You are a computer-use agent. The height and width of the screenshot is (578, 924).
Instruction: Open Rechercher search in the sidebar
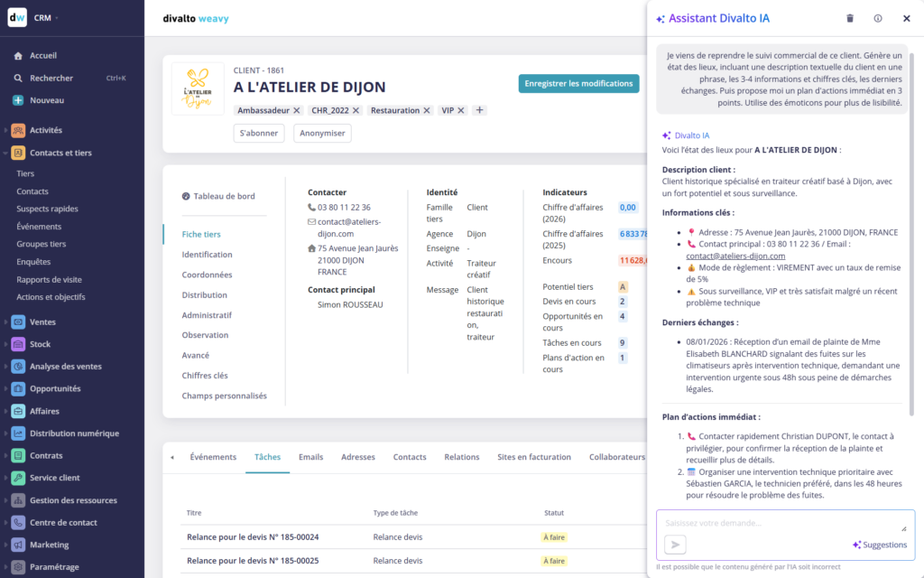[x=51, y=79]
